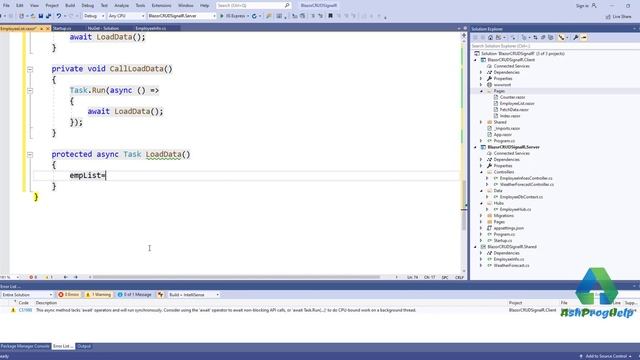Select appsettings.json in Solution Explorer

pos(509,228)
